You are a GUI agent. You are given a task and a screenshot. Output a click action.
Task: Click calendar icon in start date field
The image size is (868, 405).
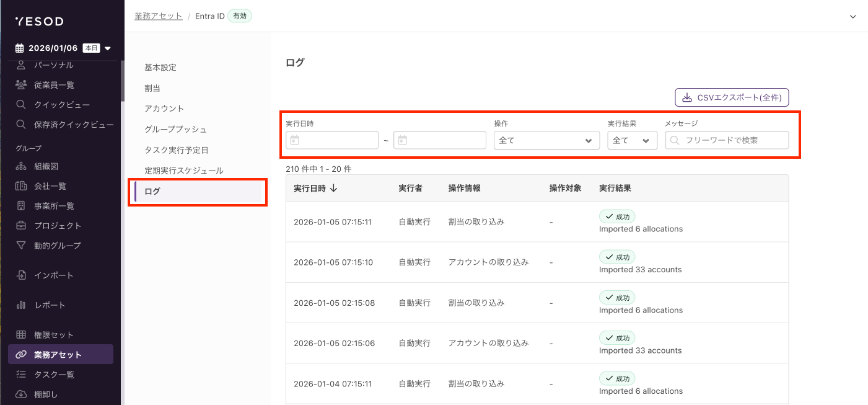295,140
